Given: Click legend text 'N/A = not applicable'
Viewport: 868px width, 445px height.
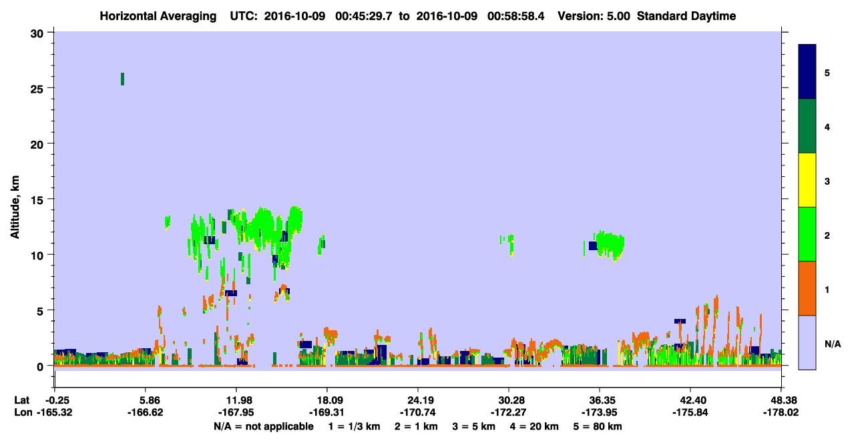Looking at the screenshot, I should click(264, 426).
